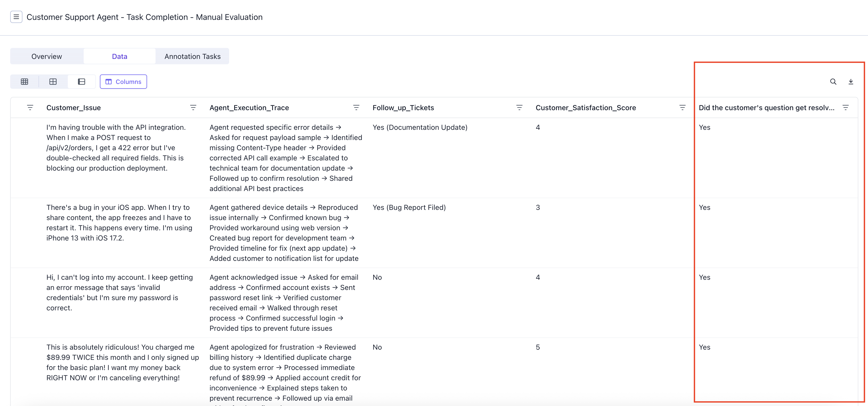The width and height of the screenshot is (868, 406).
Task: Click trace starting 'Agent requested specific error details'
Action: pyautogui.click(x=286, y=158)
